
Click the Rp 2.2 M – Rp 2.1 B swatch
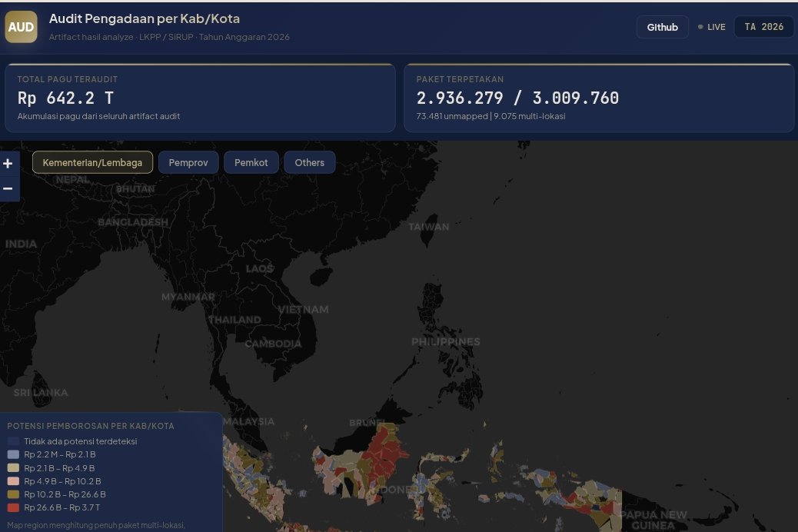tap(13, 454)
